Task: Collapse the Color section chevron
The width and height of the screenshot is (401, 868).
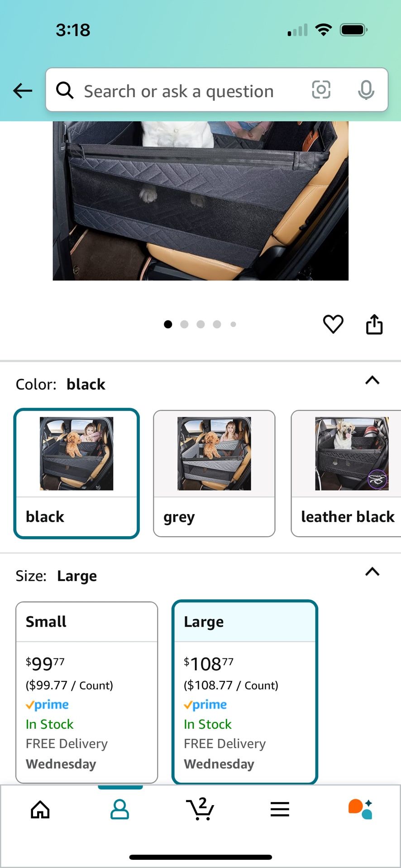Action: 372,380
